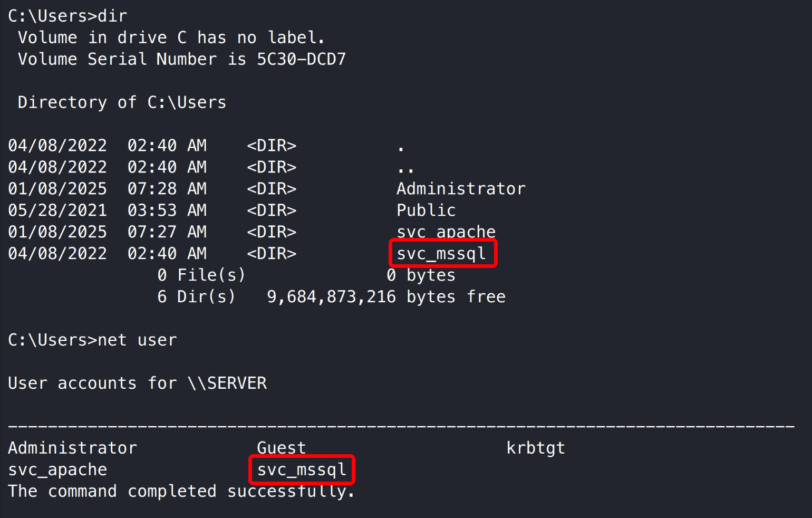Click the "0 File(s)" summary text
812x518 pixels.
tap(201, 275)
